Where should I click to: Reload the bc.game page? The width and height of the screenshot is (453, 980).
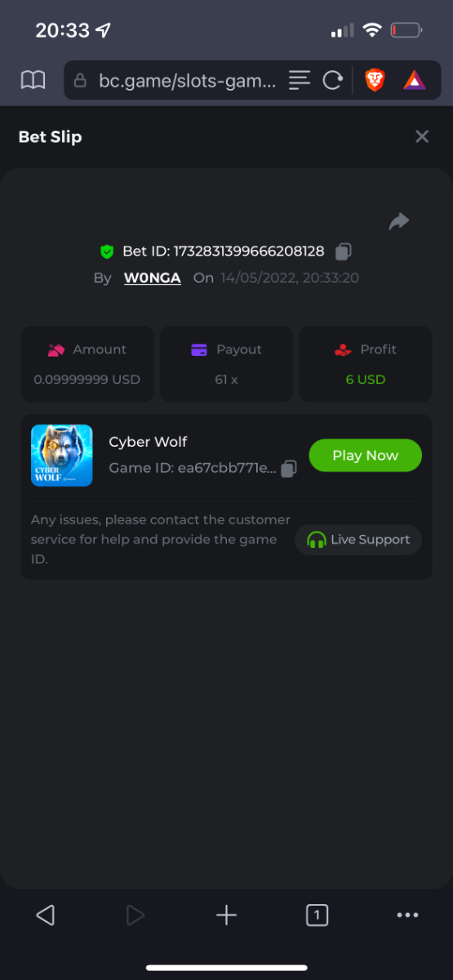click(332, 80)
